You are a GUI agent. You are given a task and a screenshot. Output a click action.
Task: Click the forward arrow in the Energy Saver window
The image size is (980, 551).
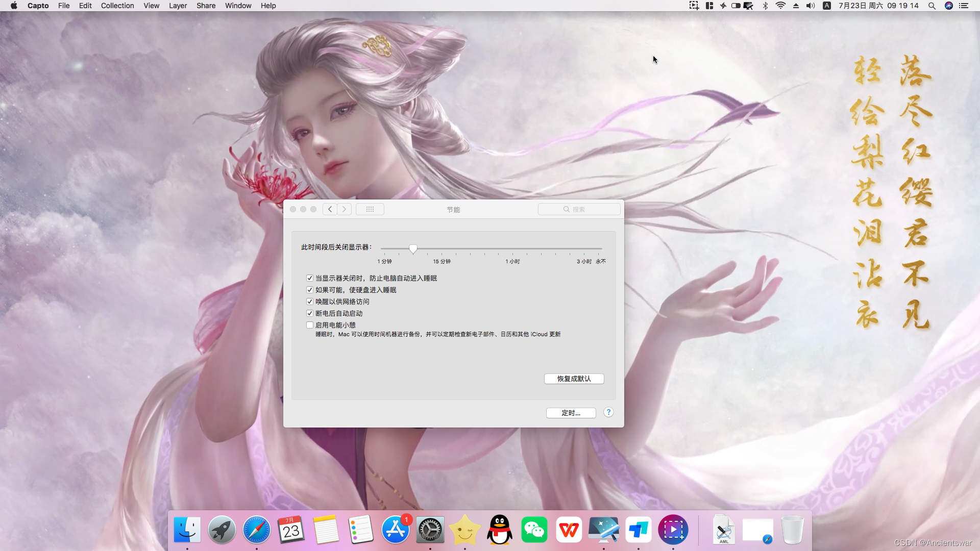pos(345,209)
